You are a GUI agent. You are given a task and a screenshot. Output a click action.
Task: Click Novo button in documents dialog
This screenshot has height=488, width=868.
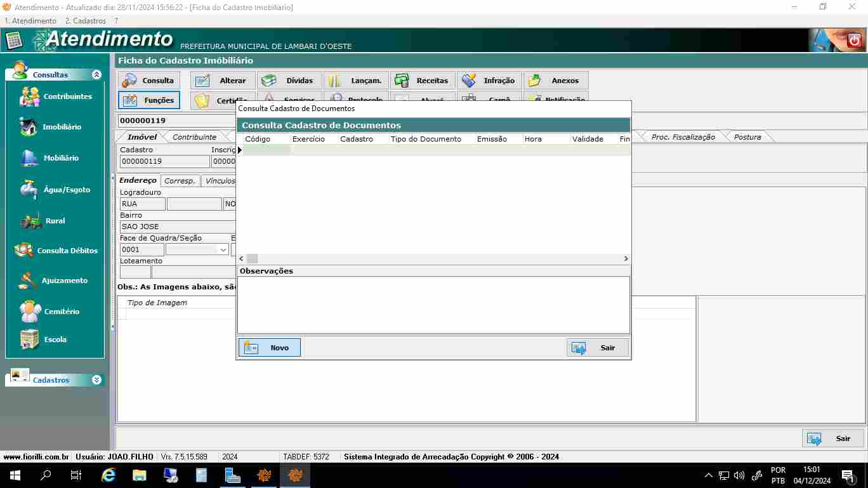[270, 348]
